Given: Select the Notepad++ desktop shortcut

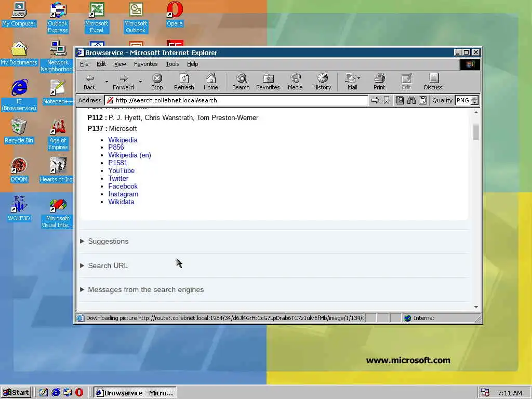Looking at the screenshot, I should point(58,92).
